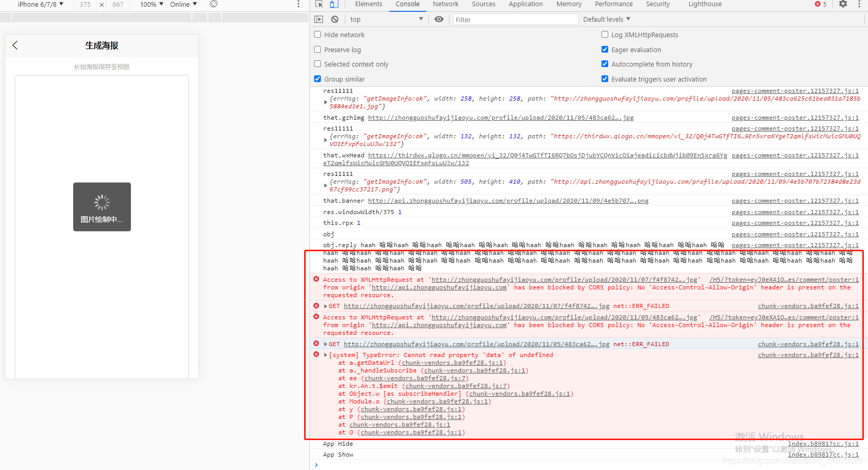This screenshot has width=868, height=470.
Task: Switch to the Network tab
Action: [x=445, y=4]
